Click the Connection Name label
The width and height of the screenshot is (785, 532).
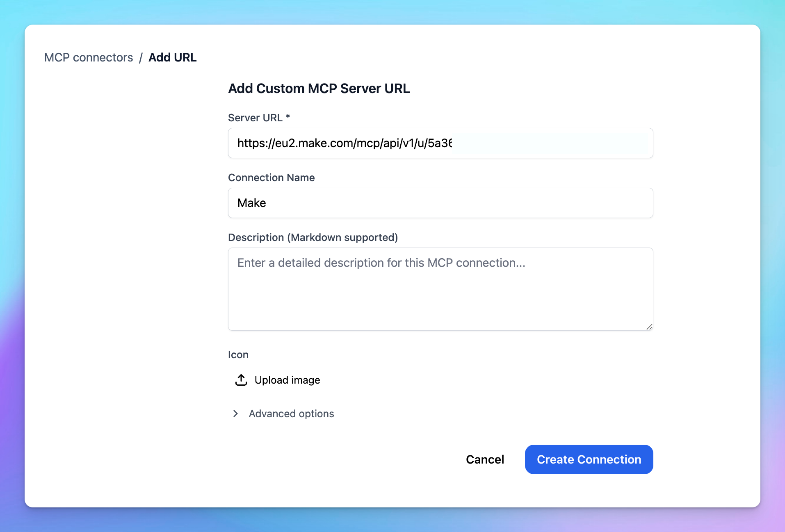tap(271, 177)
